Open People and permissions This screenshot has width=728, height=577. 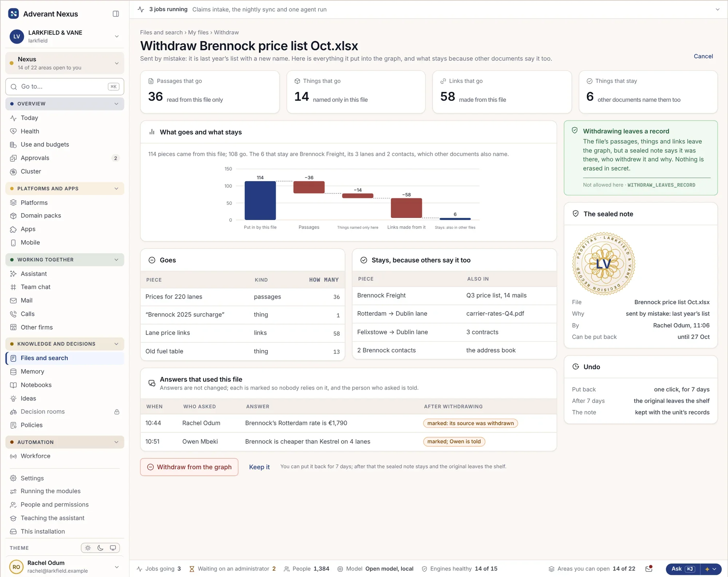(65, 505)
